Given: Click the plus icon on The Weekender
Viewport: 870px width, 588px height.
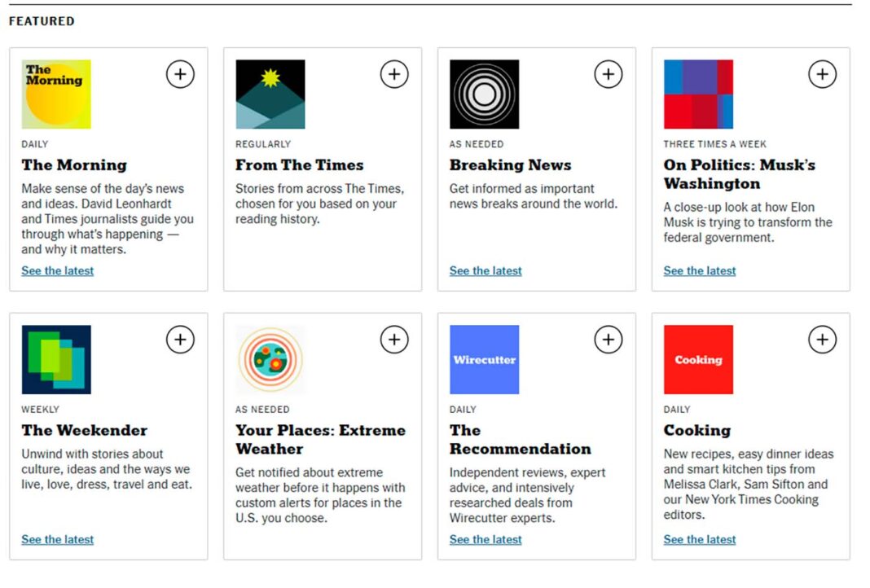Looking at the screenshot, I should (x=180, y=339).
